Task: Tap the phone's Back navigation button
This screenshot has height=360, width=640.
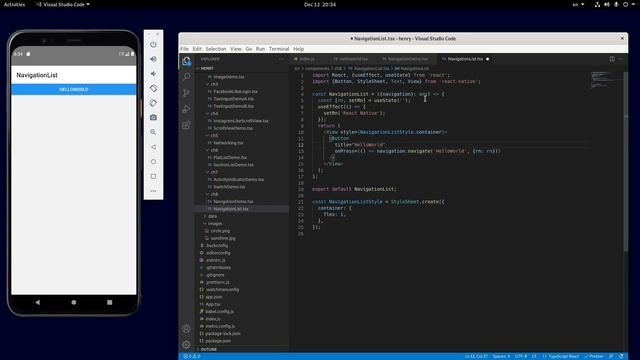Action: pyautogui.click(x=38, y=302)
